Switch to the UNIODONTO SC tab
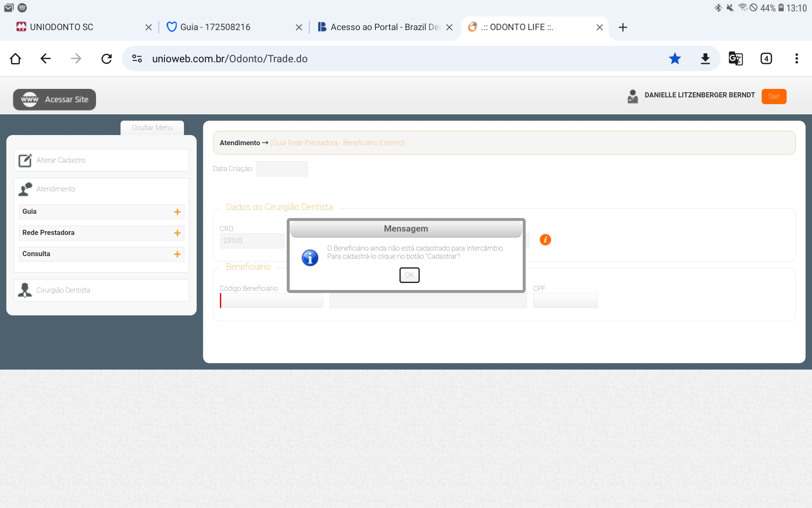812x508 pixels. tap(61, 27)
